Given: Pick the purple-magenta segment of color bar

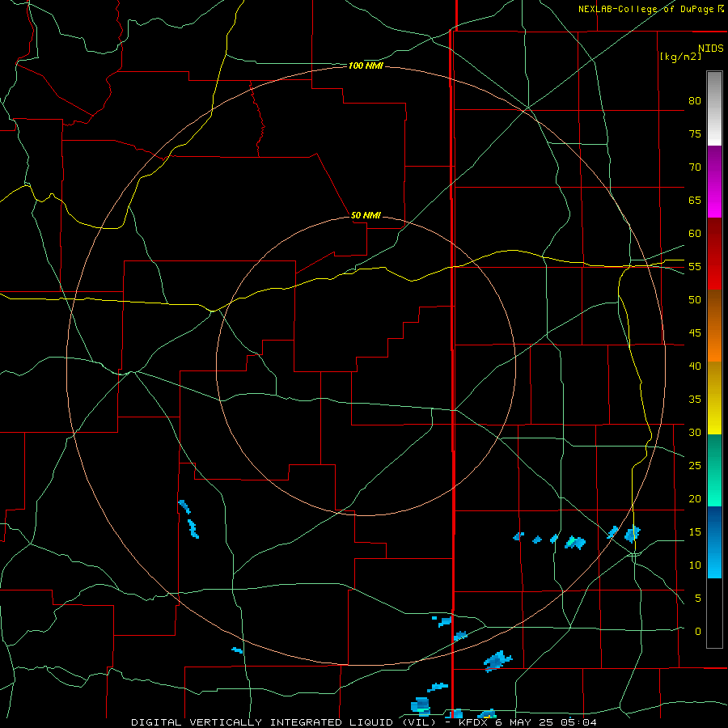Looking at the screenshot, I should (714, 181).
